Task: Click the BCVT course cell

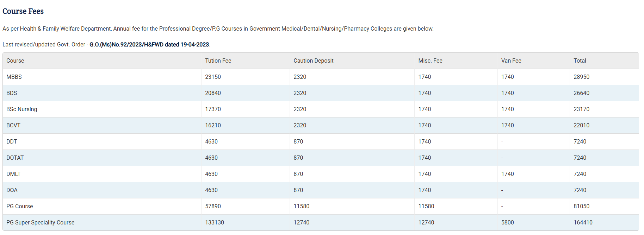Action: [x=13, y=126]
